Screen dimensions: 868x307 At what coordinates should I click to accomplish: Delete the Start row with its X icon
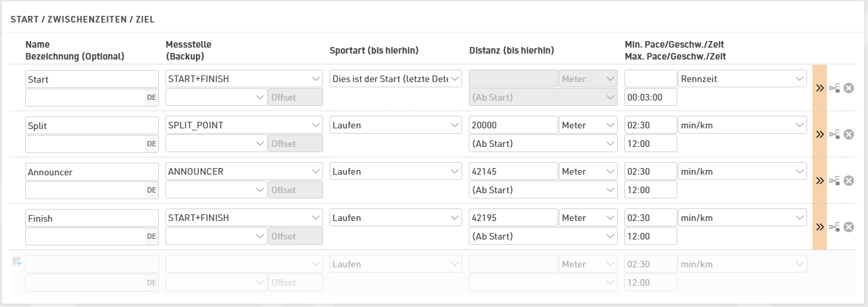tap(848, 88)
